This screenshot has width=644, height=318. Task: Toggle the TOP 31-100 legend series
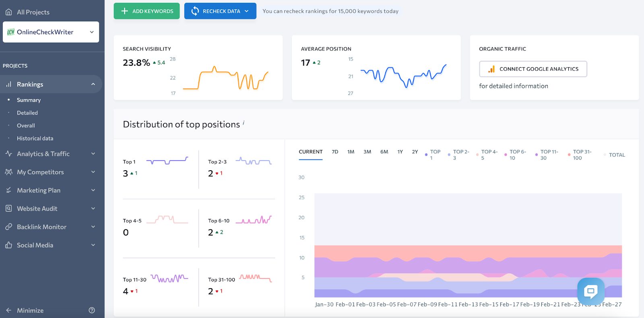tap(580, 155)
